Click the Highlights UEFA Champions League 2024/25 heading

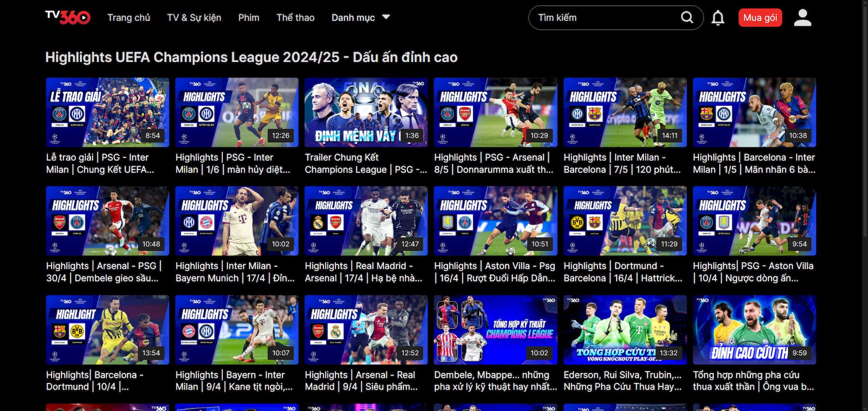coord(251,57)
